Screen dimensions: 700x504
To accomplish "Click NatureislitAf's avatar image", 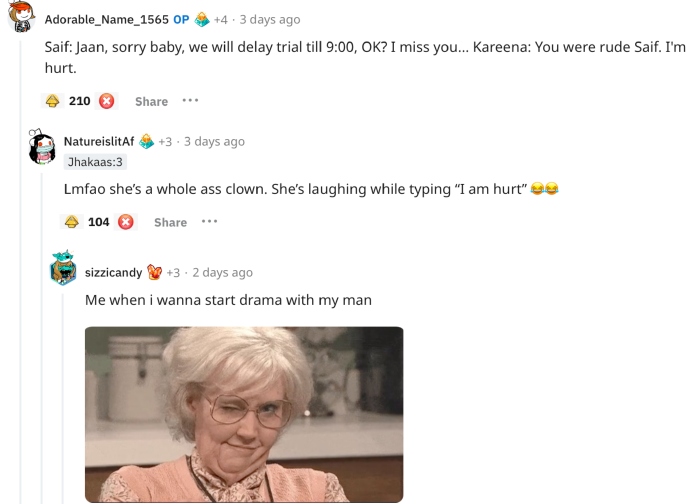I will [x=42, y=147].
